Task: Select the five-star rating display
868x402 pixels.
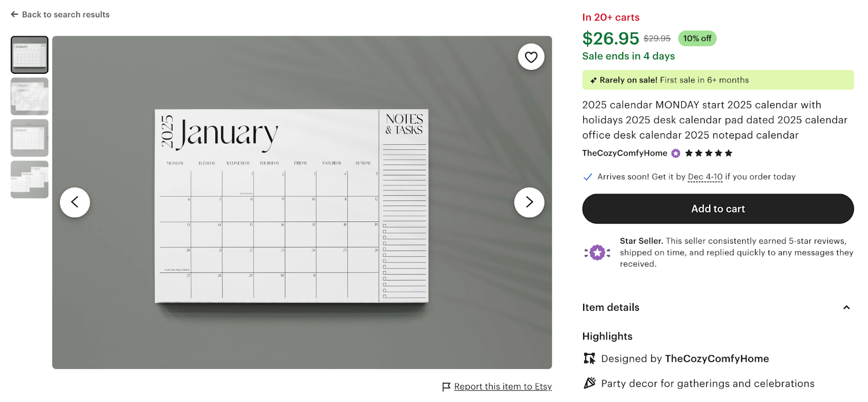Action: [707, 153]
